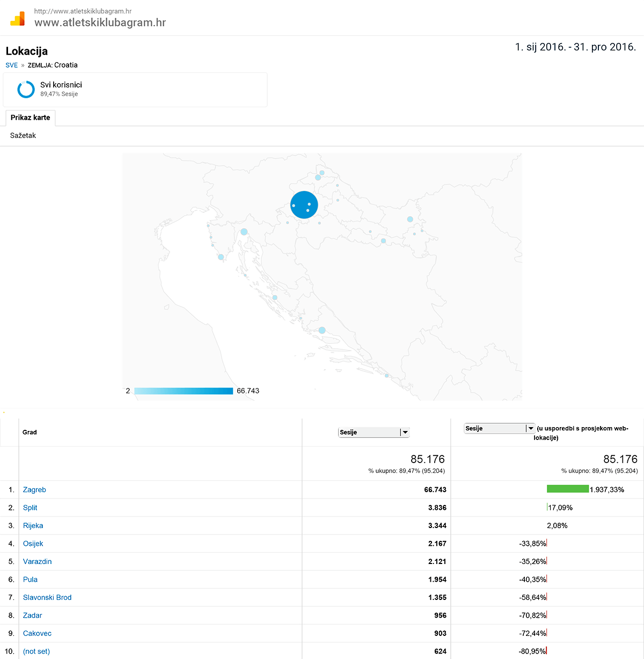
Task: Open the (not set) row link
Action: (x=36, y=651)
